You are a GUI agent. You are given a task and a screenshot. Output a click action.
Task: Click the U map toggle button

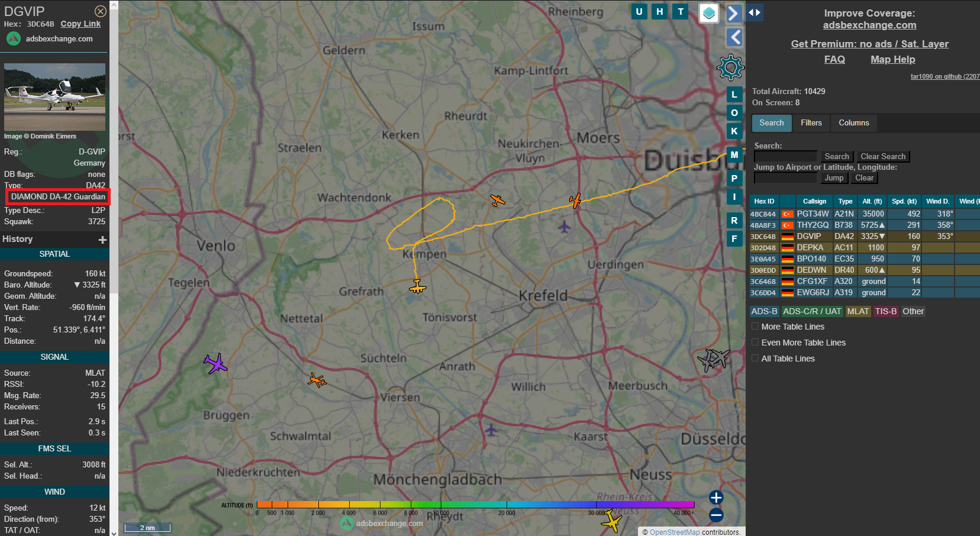point(639,11)
